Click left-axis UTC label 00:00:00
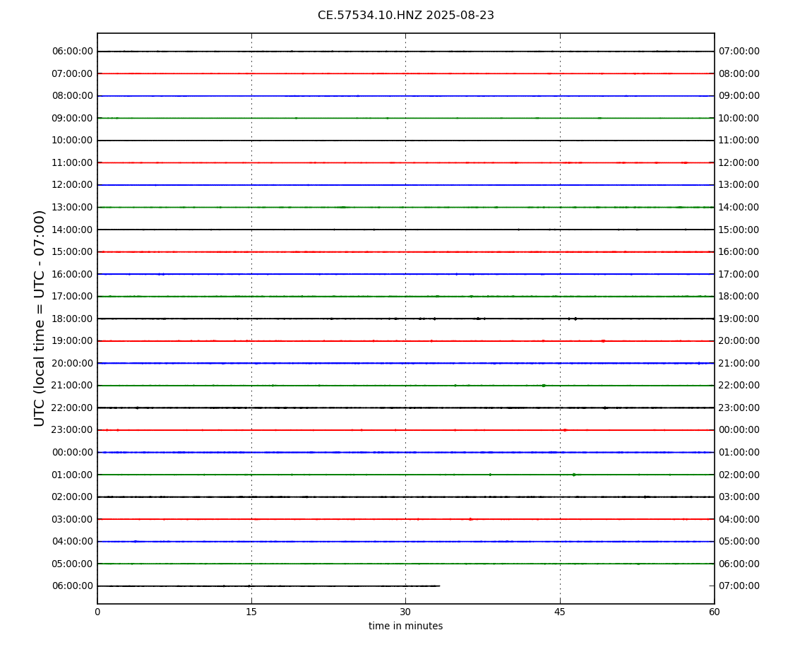 point(73,452)
